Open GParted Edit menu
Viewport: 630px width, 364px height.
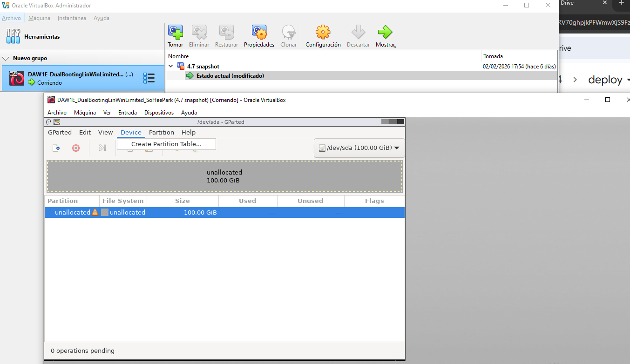pyautogui.click(x=85, y=133)
